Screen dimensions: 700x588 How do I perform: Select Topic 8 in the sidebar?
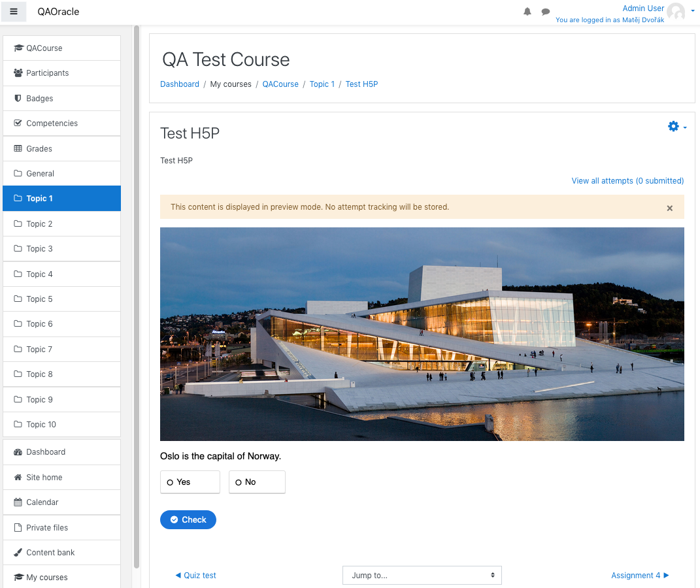[61, 374]
